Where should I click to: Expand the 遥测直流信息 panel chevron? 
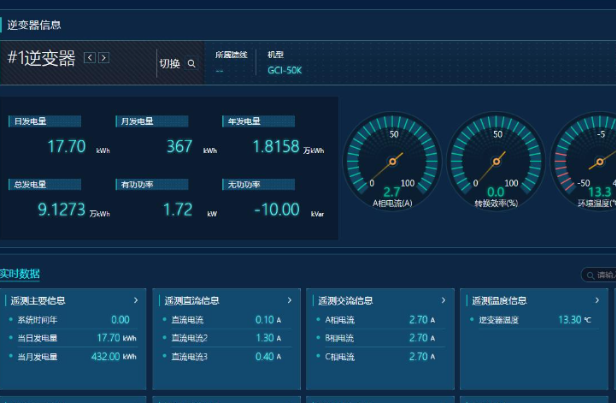pos(289,300)
